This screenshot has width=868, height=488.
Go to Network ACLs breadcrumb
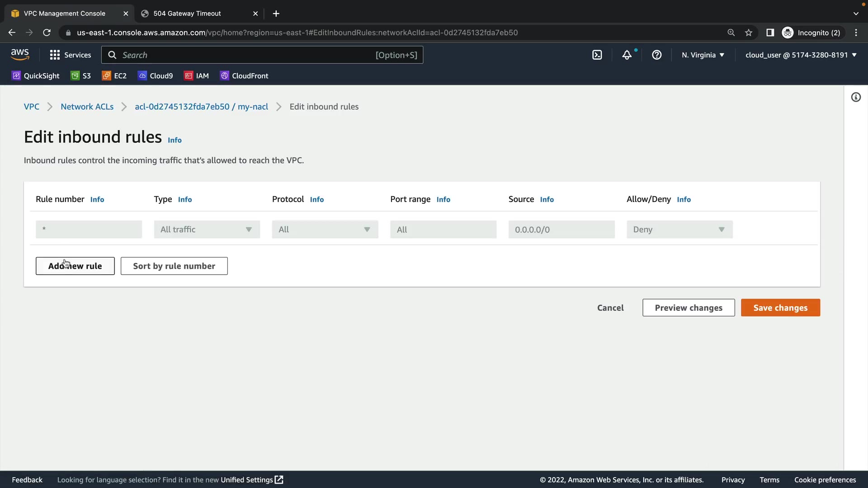coord(87,107)
